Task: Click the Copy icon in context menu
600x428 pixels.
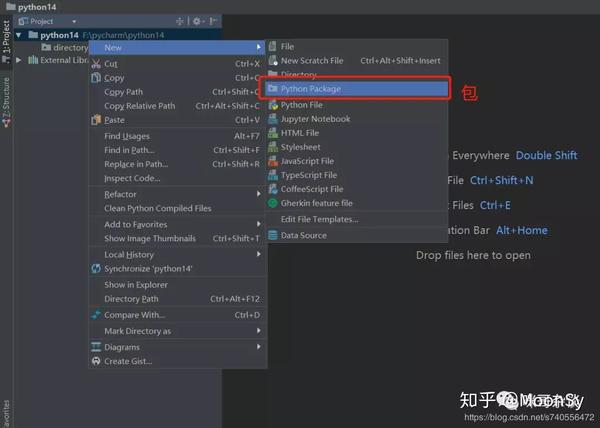Action: pos(96,78)
